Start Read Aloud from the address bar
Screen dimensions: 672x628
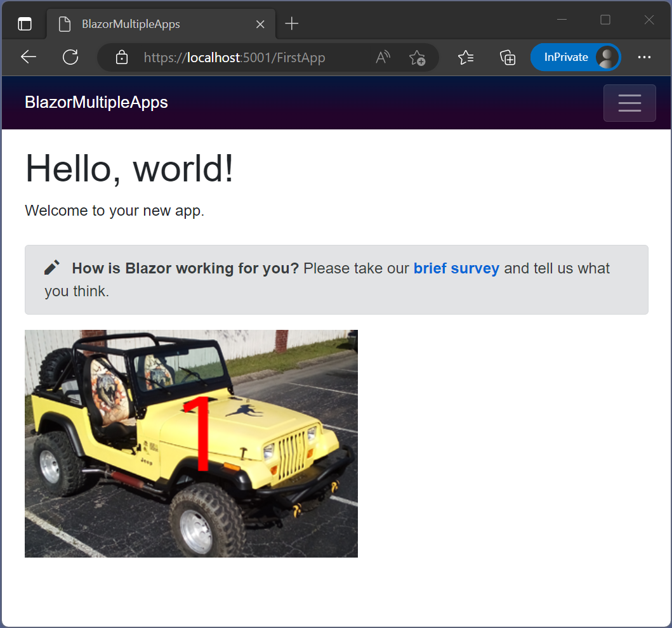pos(383,57)
